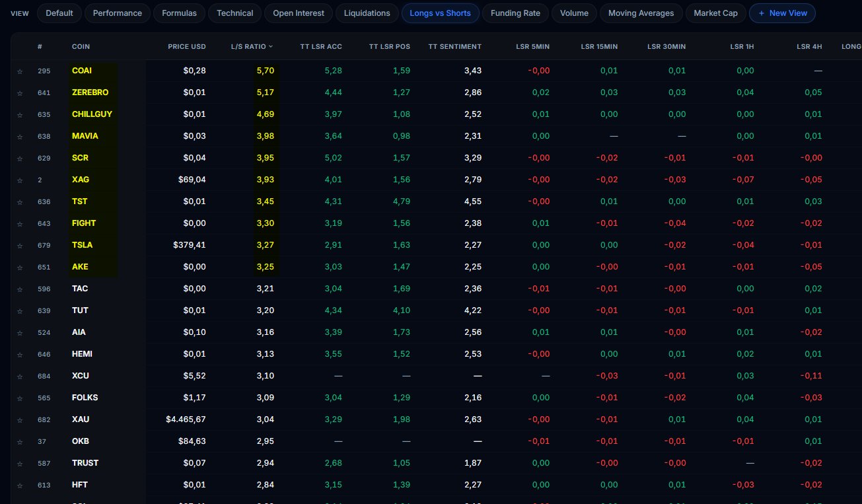The width and height of the screenshot is (862, 504).
Task: Open the MAVIA coin link
Action: click(x=85, y=136)
